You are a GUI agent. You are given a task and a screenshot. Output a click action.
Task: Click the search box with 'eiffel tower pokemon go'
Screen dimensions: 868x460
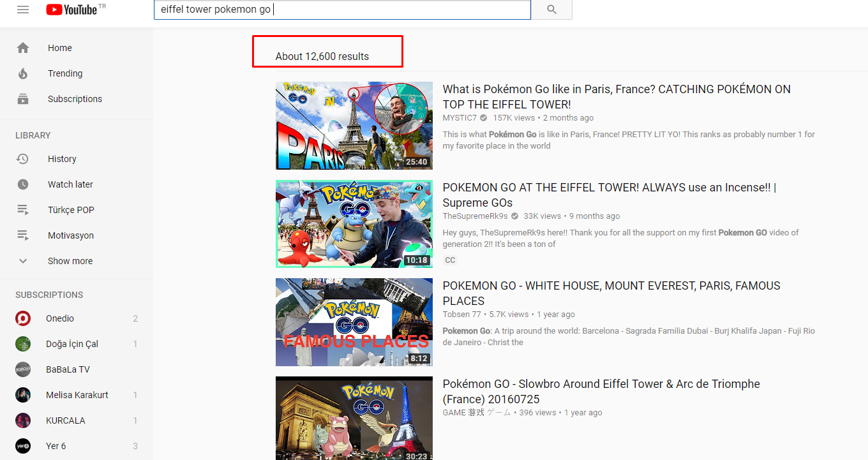342,10
